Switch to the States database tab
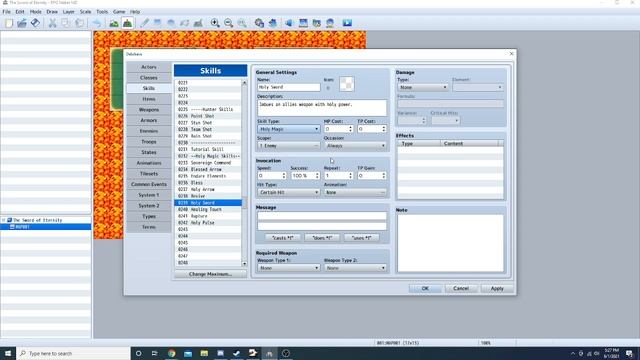Viewport: 640px width, 360px height. point(149,152)
